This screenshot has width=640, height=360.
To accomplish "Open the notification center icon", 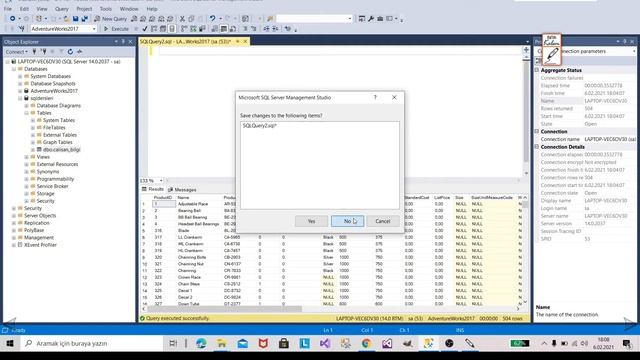I will click(627, 343).
